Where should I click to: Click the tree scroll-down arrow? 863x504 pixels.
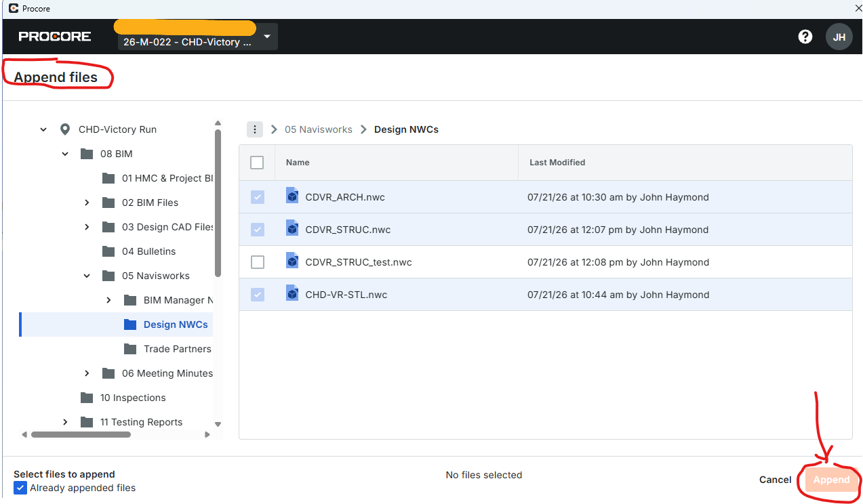click(218, 424)
